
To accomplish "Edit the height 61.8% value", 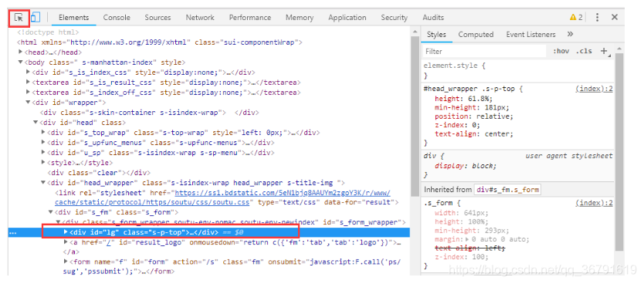I will click(480, 99).
